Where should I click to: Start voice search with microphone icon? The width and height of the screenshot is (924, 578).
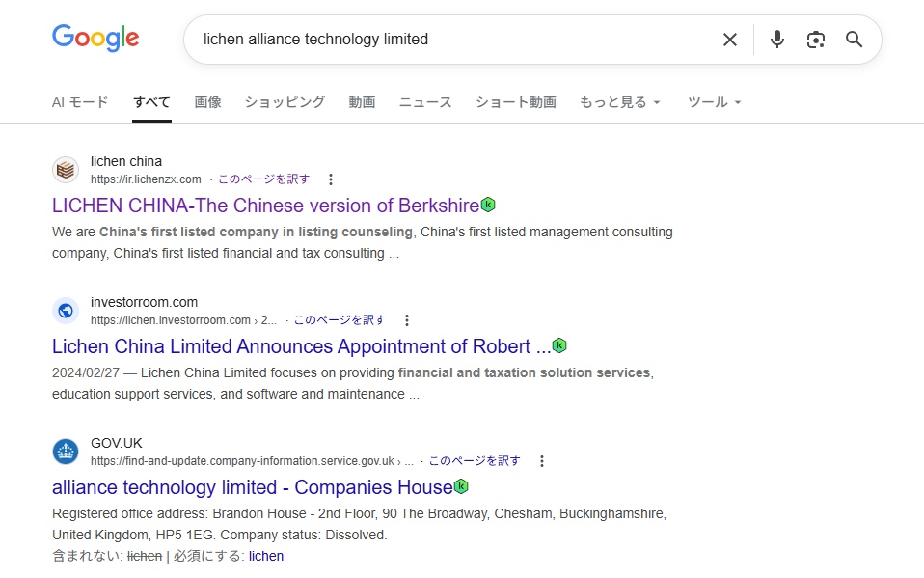pyautogui.click(x=777, y=40)
